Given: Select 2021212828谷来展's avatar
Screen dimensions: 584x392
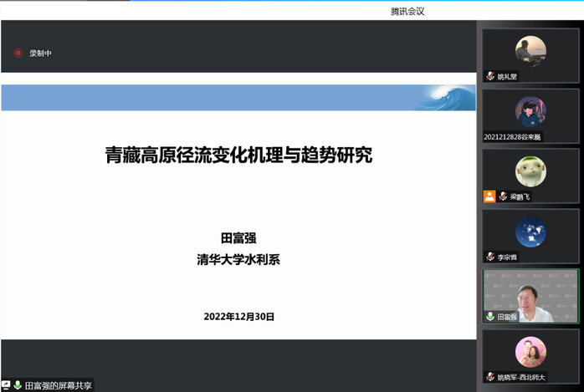Looking at the screenshot, I should click(x=530, y=111).
